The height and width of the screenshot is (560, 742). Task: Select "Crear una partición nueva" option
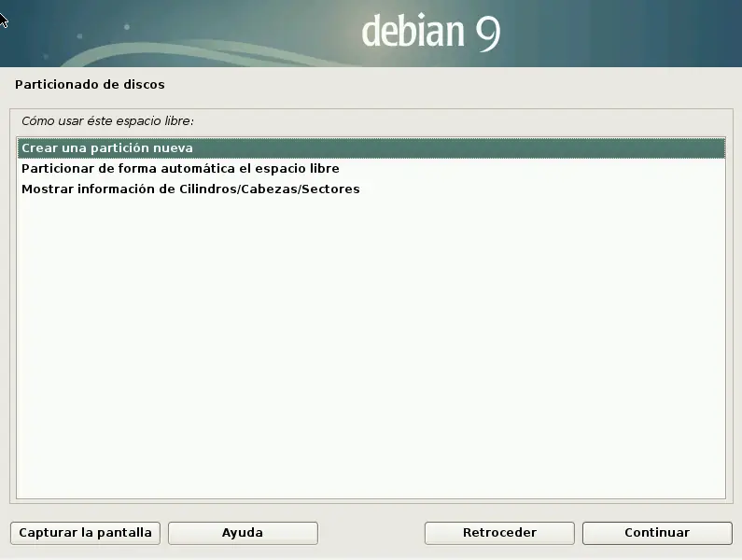(371, 148)
